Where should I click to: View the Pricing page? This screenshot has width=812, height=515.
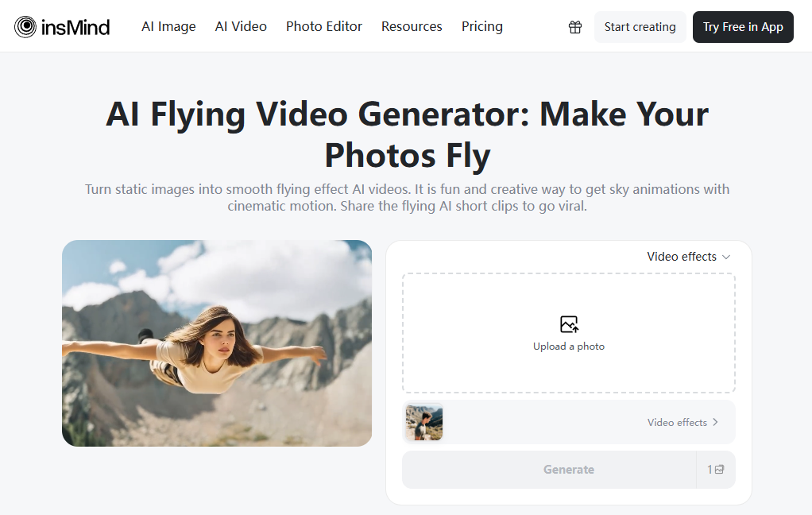tap(482, 26)
